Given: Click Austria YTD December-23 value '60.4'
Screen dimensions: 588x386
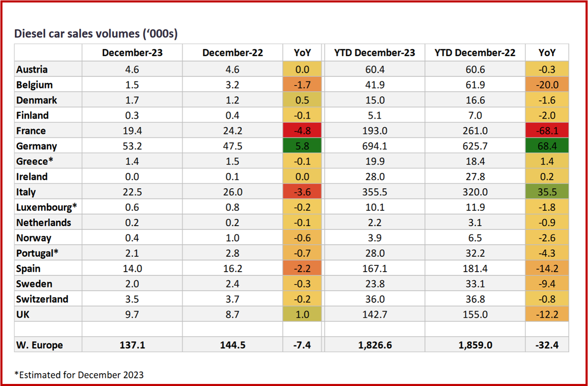Looking at the screenshot, I should point(375,69).
